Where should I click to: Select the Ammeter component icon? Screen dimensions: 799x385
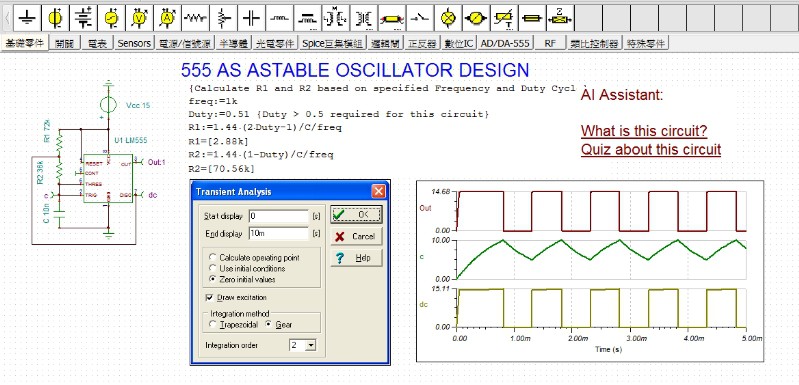pos(167,18)
